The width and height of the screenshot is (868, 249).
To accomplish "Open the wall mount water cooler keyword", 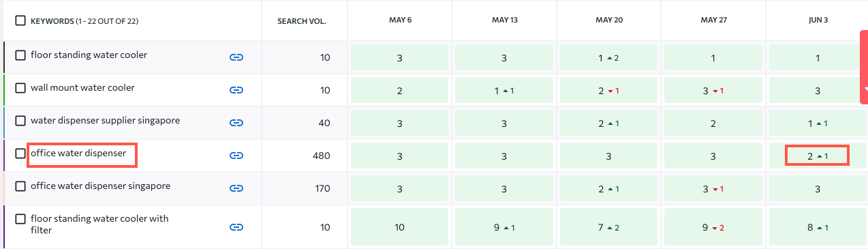I will click(x=82, y=88).
